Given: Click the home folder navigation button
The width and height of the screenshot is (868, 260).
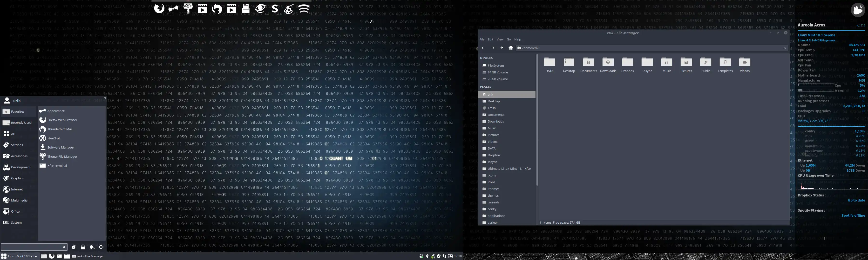Looking at the screenshot, I should [510, 48].
